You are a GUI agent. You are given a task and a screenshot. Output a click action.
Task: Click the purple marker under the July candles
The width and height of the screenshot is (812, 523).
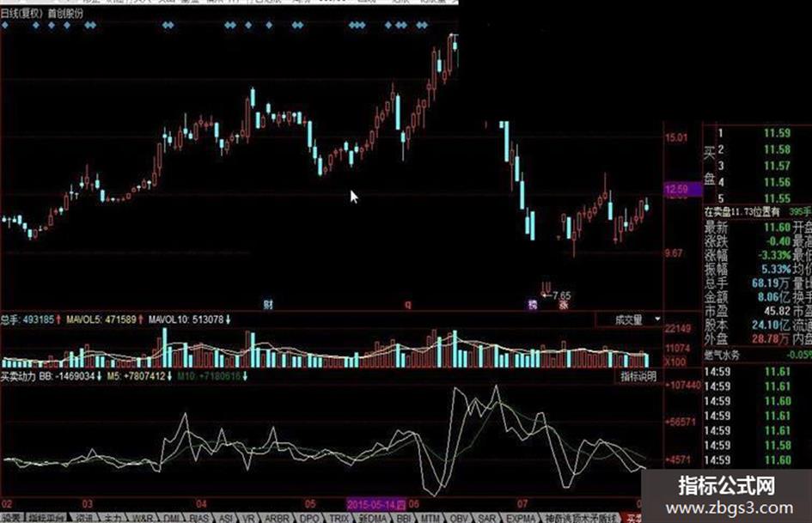(x=533, y=305)
